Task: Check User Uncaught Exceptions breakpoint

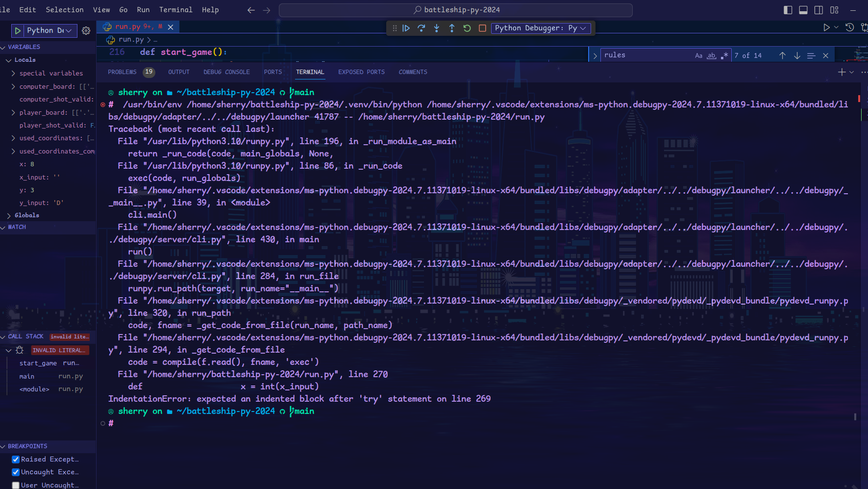Action: coord(16,485)
